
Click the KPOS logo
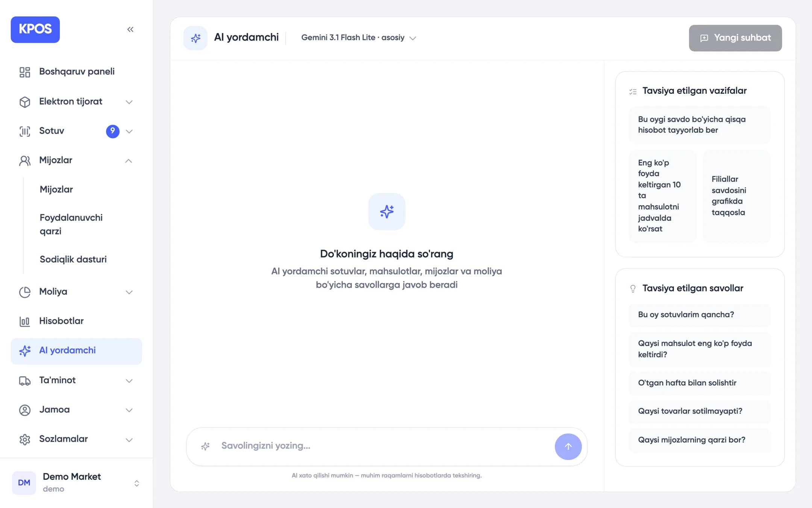[35, 29]
